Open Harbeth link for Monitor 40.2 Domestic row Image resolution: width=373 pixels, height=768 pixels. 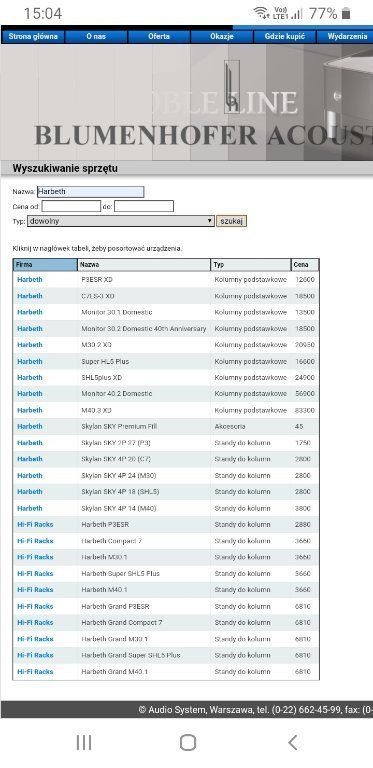[30, 394]
